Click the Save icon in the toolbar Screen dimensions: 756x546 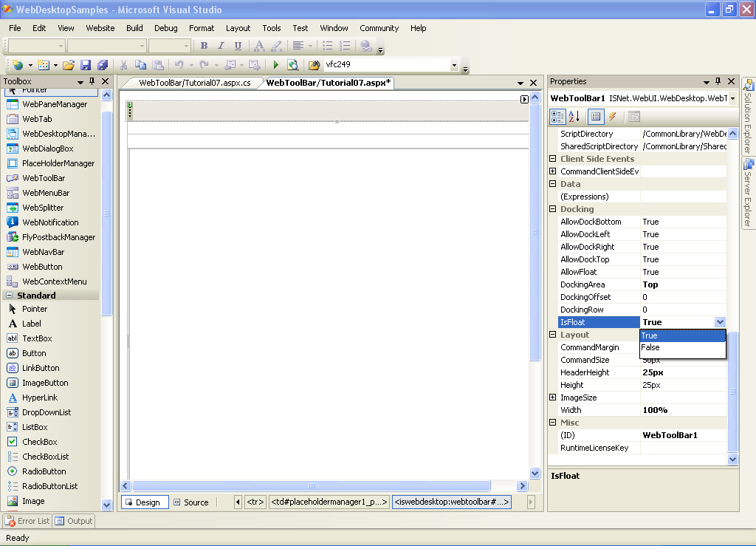pos(86,65)
